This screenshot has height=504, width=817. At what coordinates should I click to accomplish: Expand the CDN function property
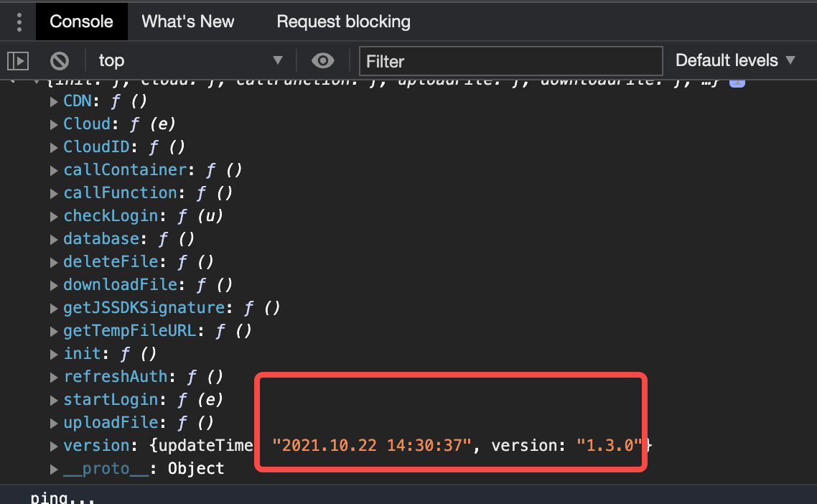pyautogui.click(x=55, y=101)
